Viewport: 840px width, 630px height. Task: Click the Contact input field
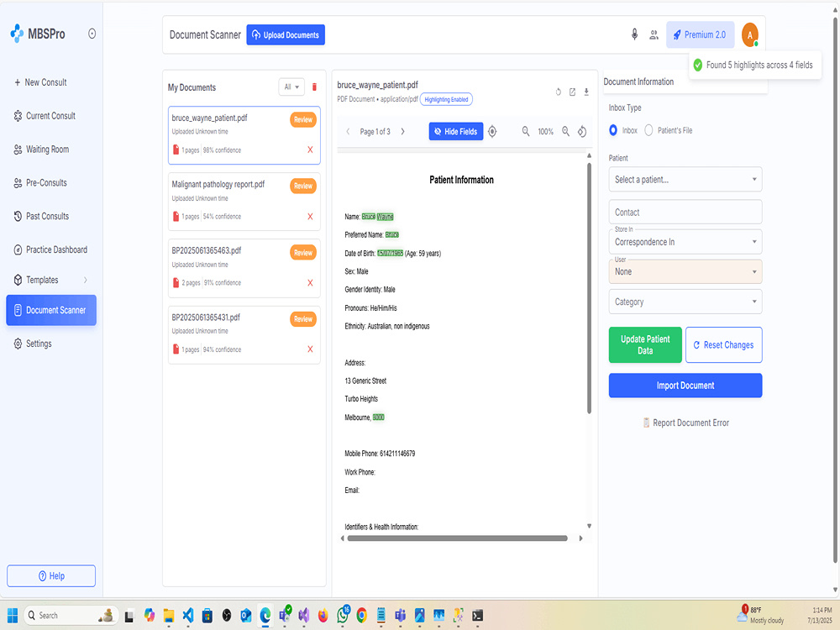coord(685,213)
